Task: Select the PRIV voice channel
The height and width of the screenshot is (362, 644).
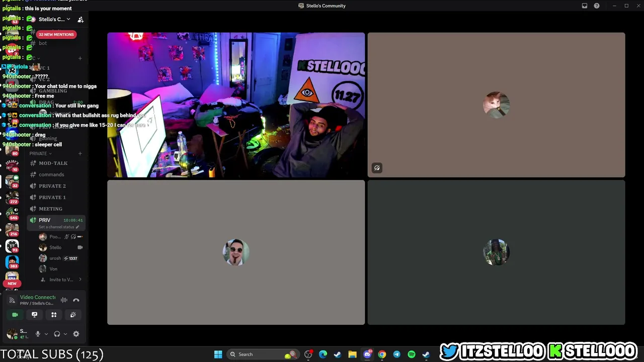Action: point(45,220)
